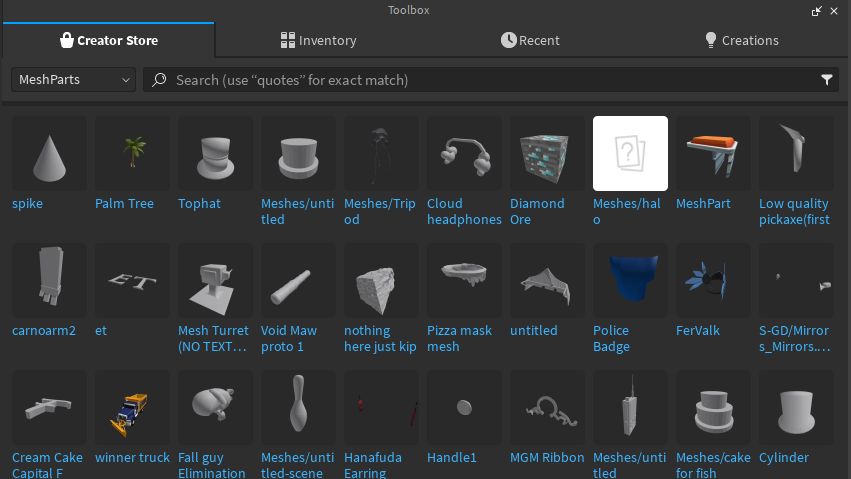Click the magnifier search icon
Viewport: 851px width, 479px height.
point(159,80)
